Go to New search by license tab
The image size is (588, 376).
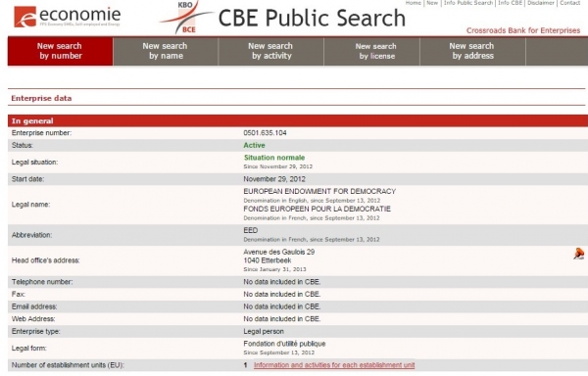click(x=376, y=51)
